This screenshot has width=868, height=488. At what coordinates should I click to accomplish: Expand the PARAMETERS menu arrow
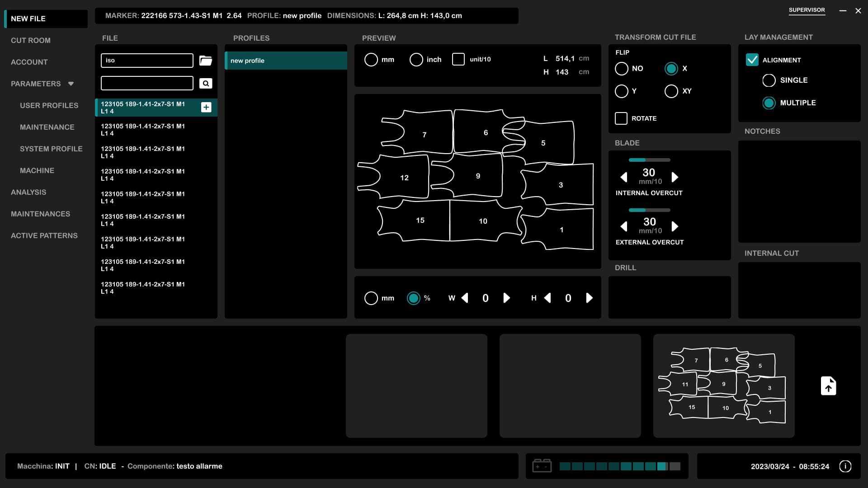tap(71, 84)
